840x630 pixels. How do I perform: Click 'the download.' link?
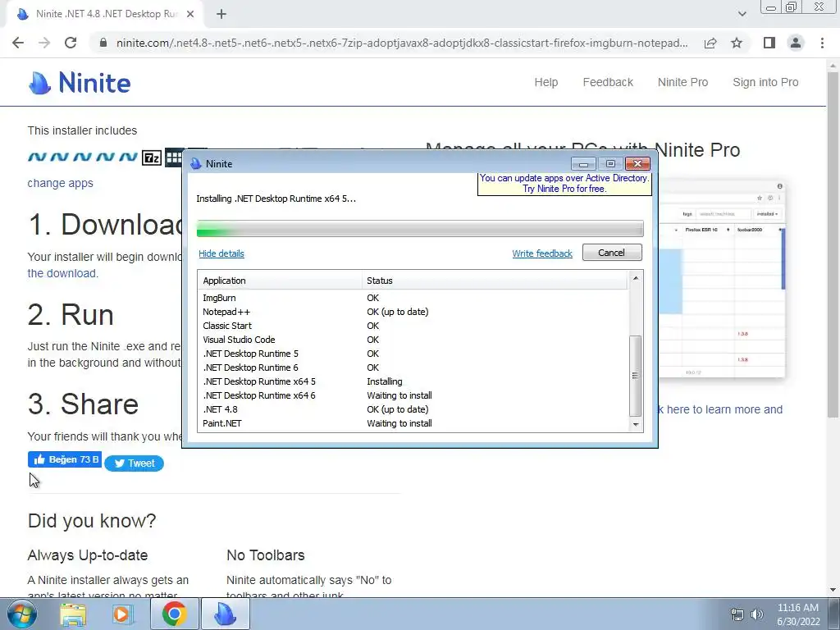click(x=62, y=273)
